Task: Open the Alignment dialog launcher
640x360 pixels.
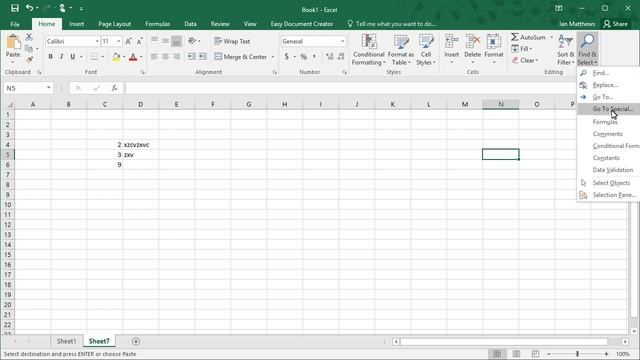Action: (275, 72)
